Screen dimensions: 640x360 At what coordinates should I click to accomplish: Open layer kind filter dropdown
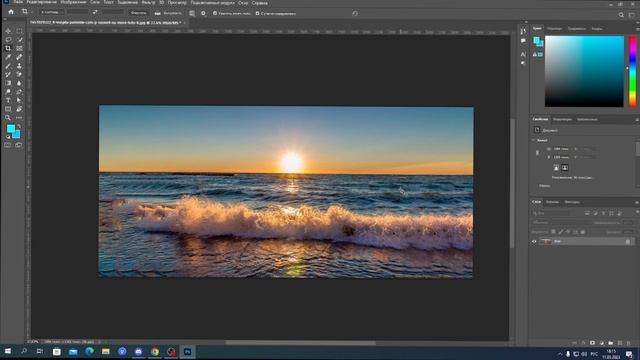(x=551, y=213)
